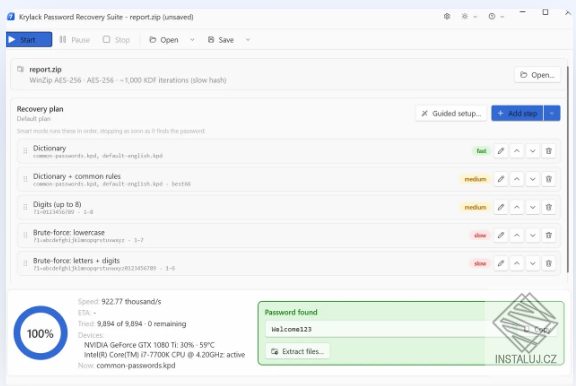Image resolution: width=576 pixels, height=386 pixels.
Task: Edit the Brute-force: letters + digits step
Action: pyautogui.click(x=501, y=263)
